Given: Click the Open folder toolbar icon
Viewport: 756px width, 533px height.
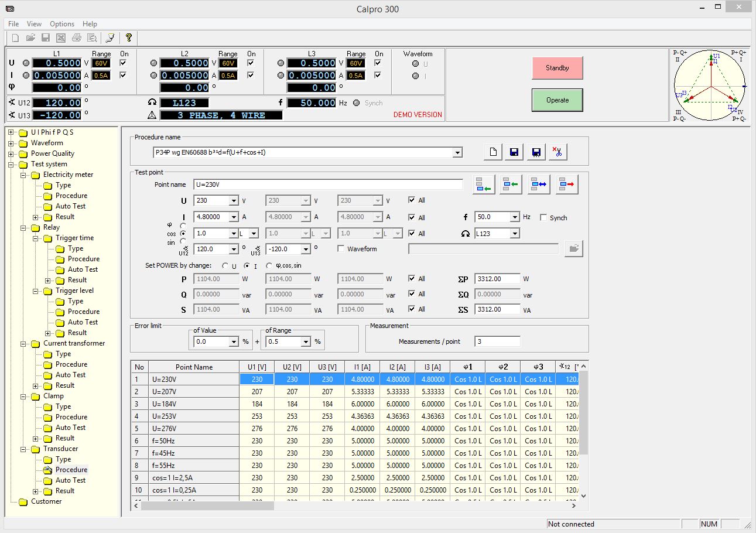Looking at the screenshot, I should pos(30,38).
